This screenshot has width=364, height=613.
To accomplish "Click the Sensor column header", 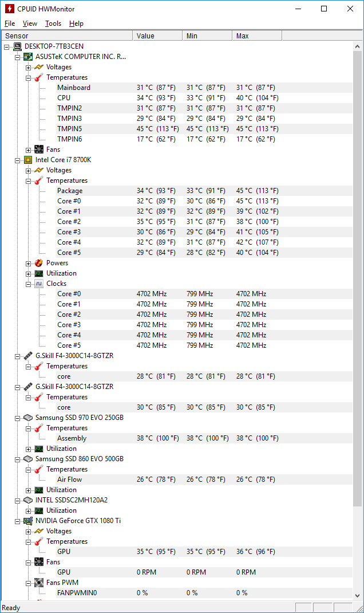I will 67,36.
